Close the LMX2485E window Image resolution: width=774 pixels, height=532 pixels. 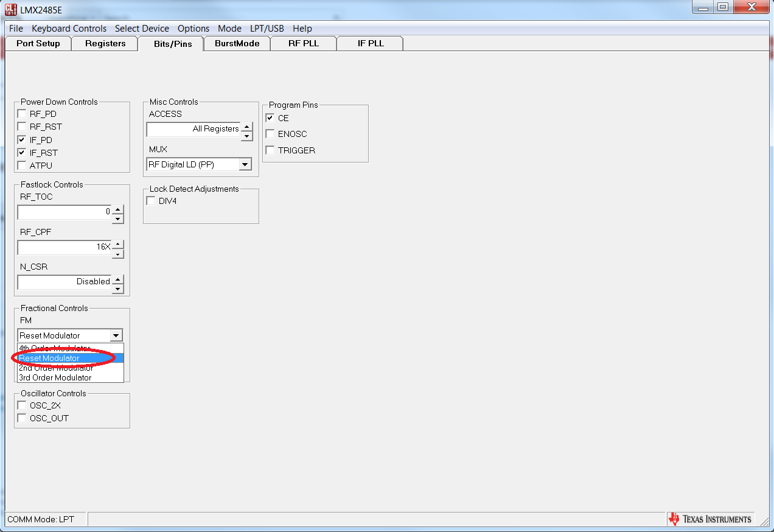click(x=751, y=7)
